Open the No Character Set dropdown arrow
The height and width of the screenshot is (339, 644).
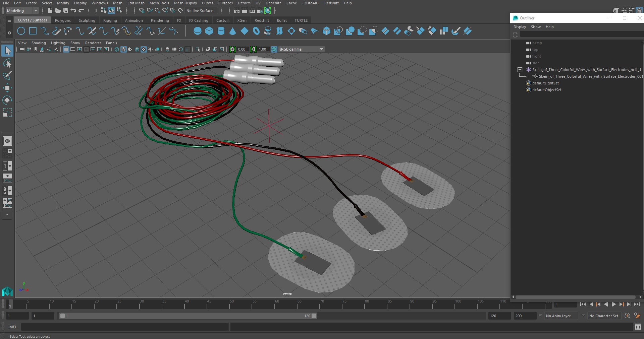(583, 316)
